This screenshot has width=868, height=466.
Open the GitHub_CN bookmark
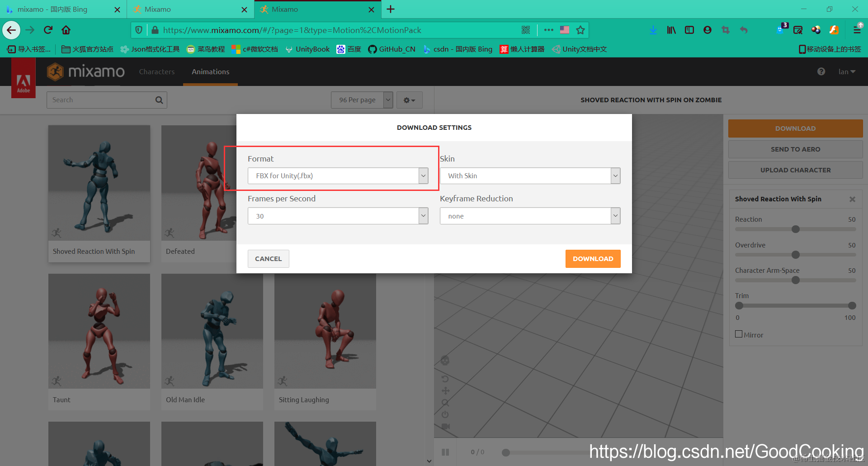tap(392, 49)
